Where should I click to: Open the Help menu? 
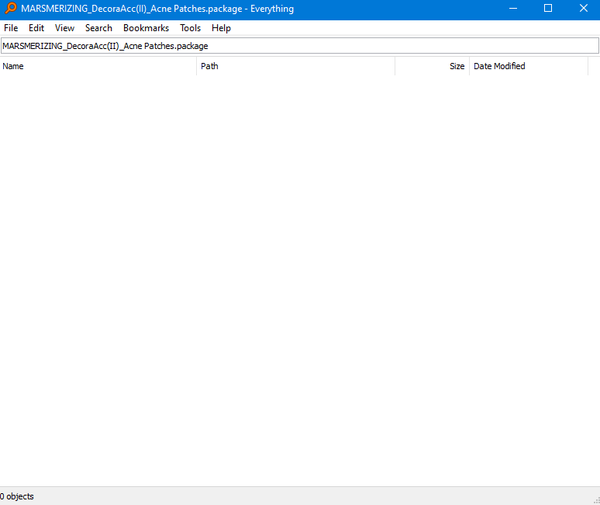(x=221, y=28)
